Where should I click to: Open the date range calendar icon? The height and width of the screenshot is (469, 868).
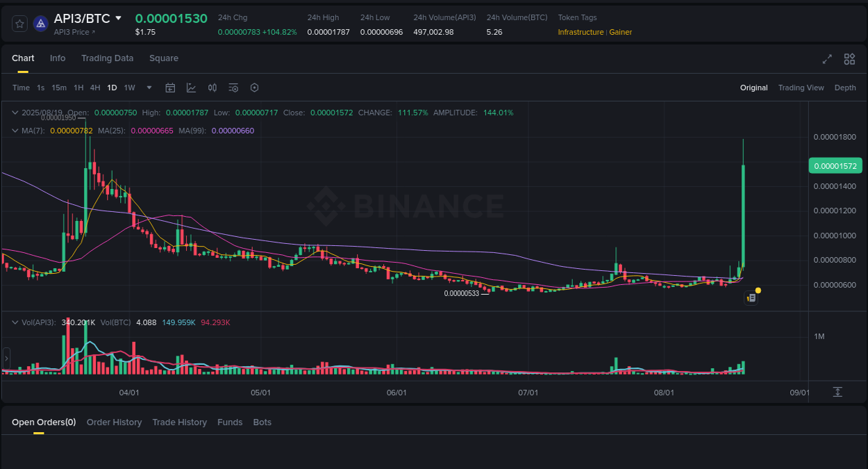point(170,88)
